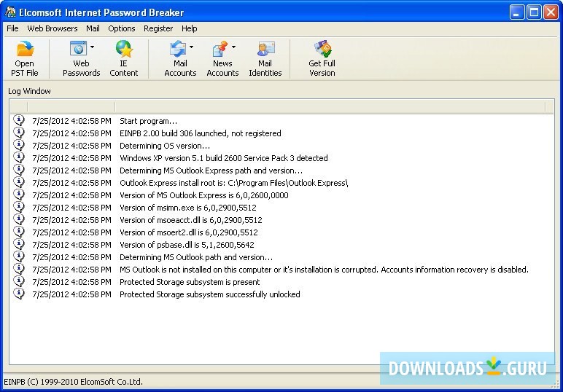Open the Register menu
The image size is (563, 392).
pos(158,28)
